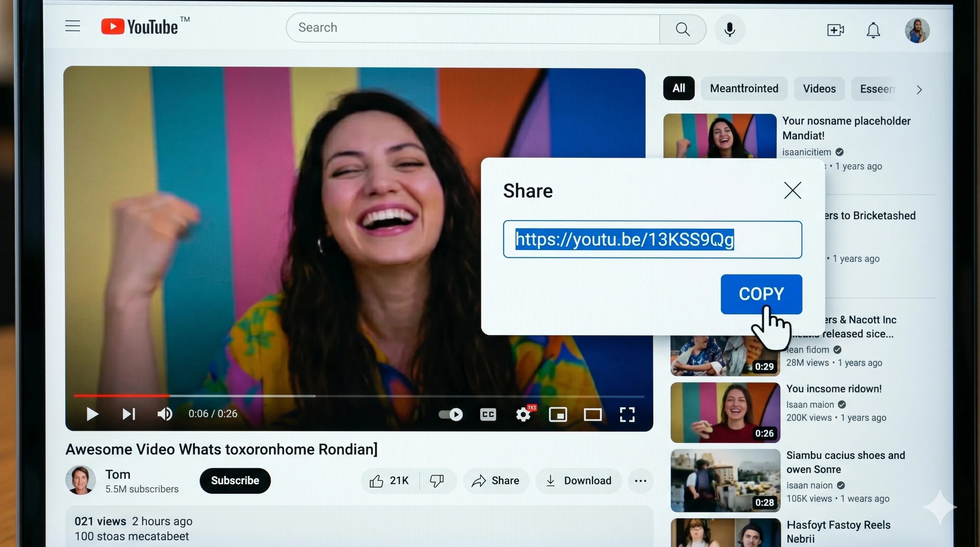
Task: Click the Subscribe button
Action: 235,480
